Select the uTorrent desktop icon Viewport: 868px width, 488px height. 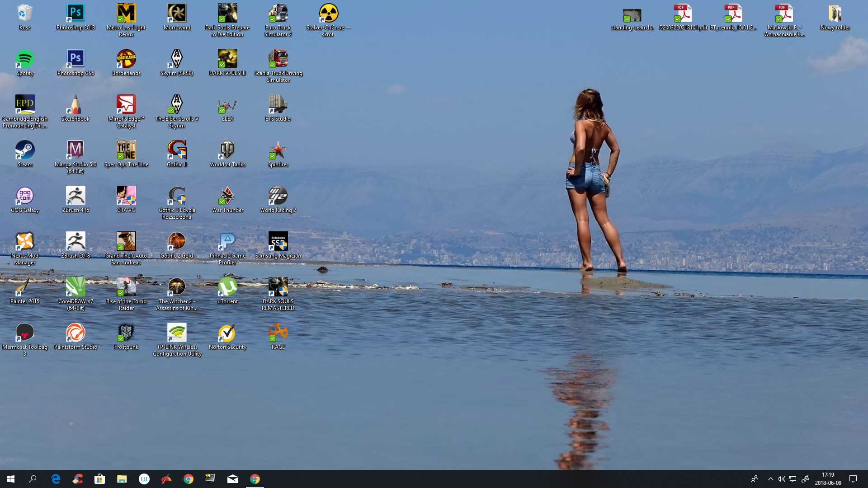point(227,287)
